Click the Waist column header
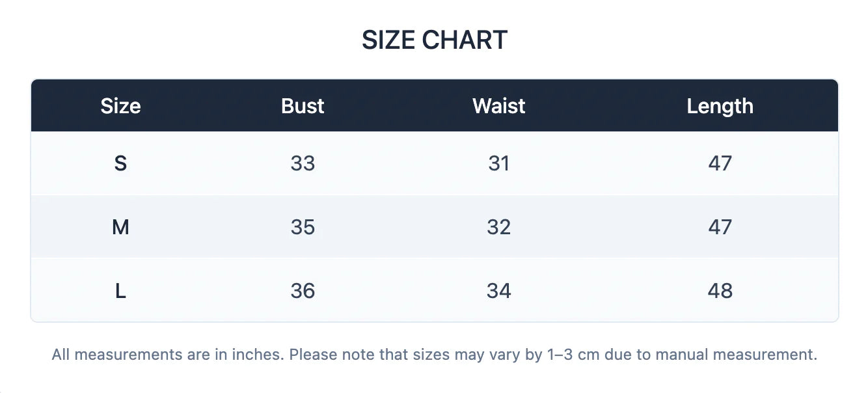868x393 pixels. pyautogui.click(x=498, y=106)
